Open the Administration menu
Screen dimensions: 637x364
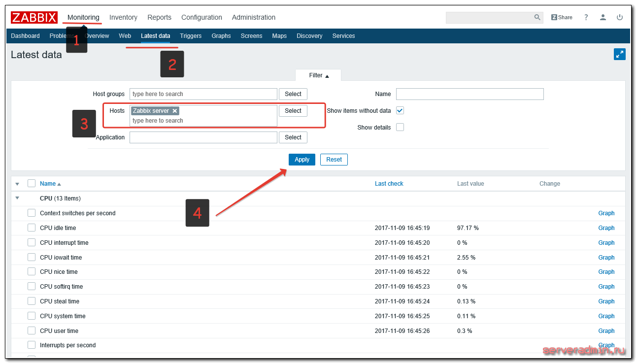pos(254,17)
